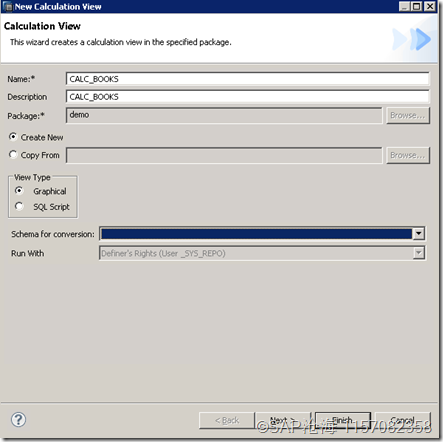Click Finish to create the view
443x442 pixels.
(x=343, y=420)
